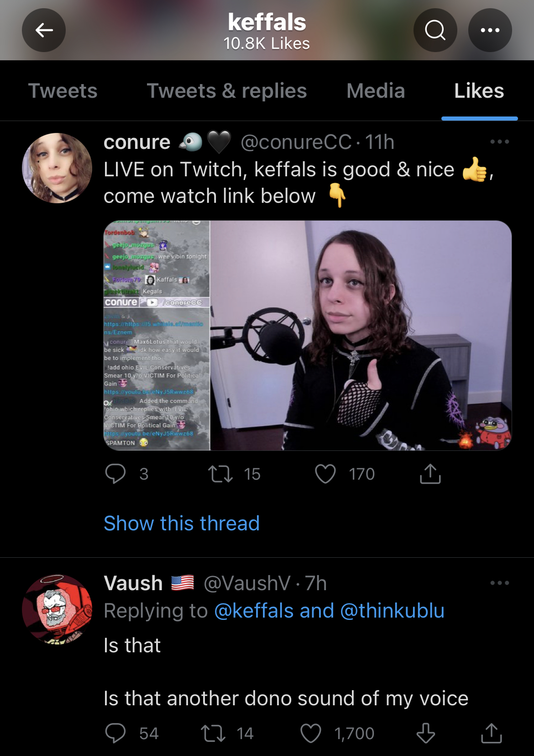This screenshot has height=756, width=534.
Task: Open options dots on conure's tweet
Action: (499, 142)
